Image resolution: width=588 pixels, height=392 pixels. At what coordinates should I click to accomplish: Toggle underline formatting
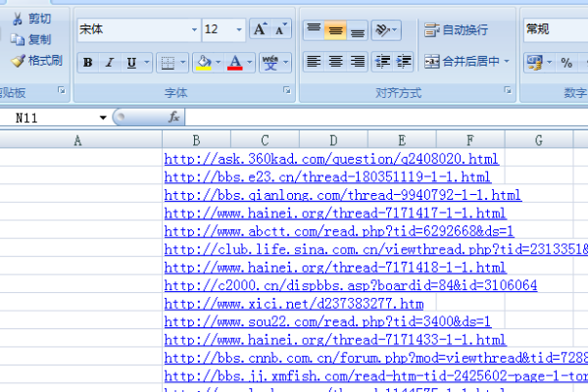click(x=131, y=63)
